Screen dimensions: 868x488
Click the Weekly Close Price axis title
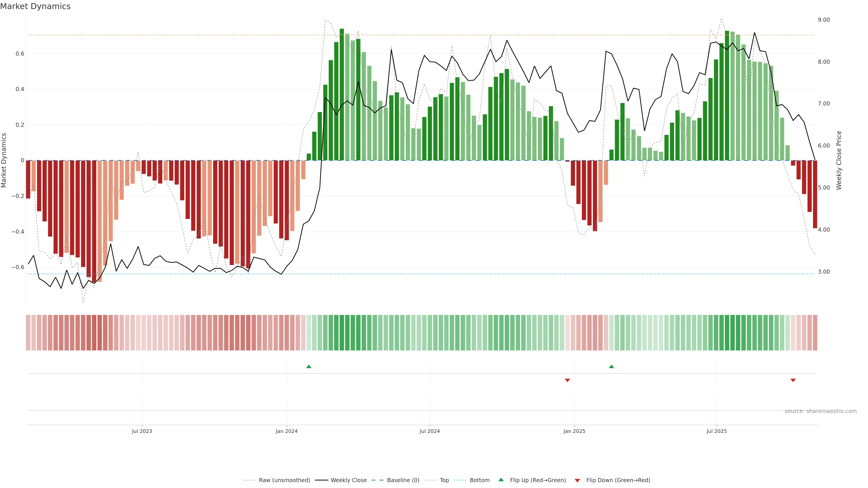[x=839, y=160]
